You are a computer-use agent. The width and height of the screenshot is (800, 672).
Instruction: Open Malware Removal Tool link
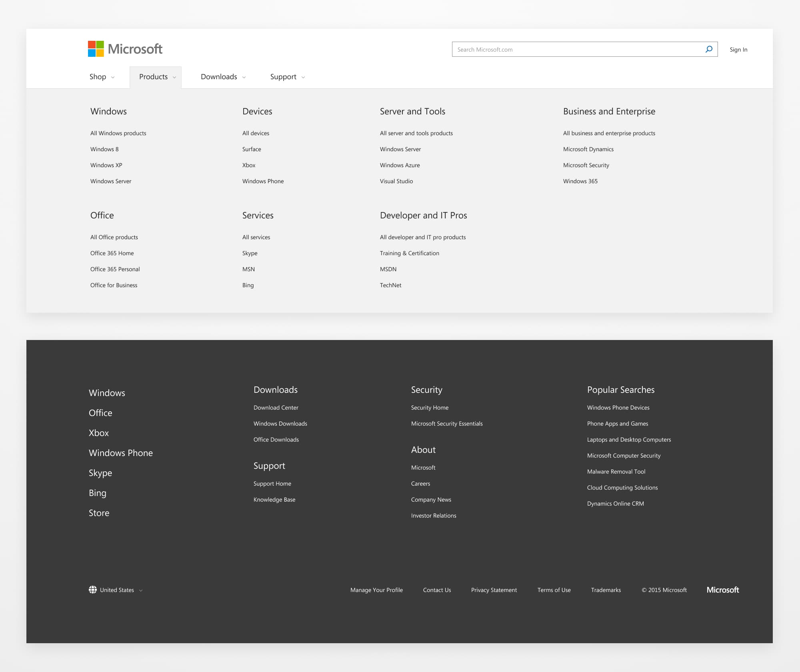616,472
